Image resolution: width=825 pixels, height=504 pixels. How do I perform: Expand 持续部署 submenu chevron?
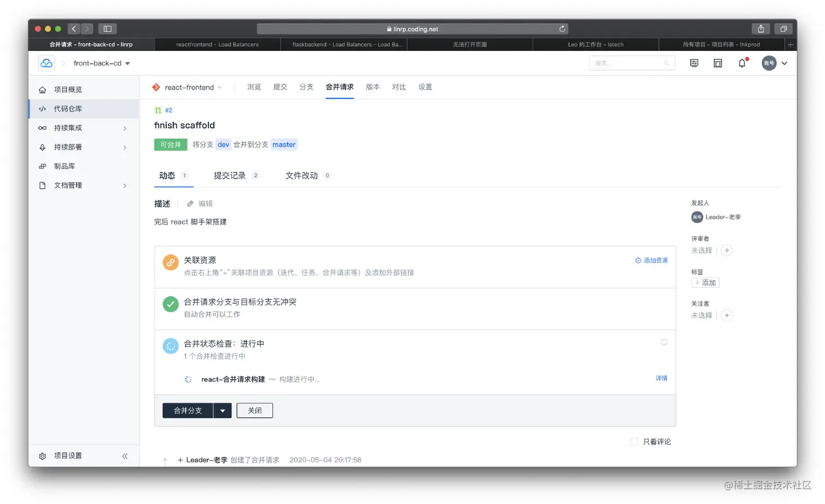(125, 148)
